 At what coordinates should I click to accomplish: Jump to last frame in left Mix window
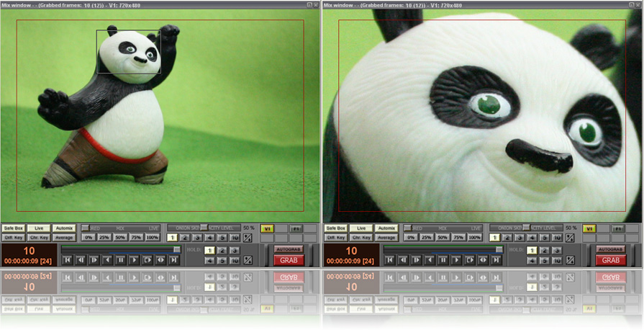173,260
